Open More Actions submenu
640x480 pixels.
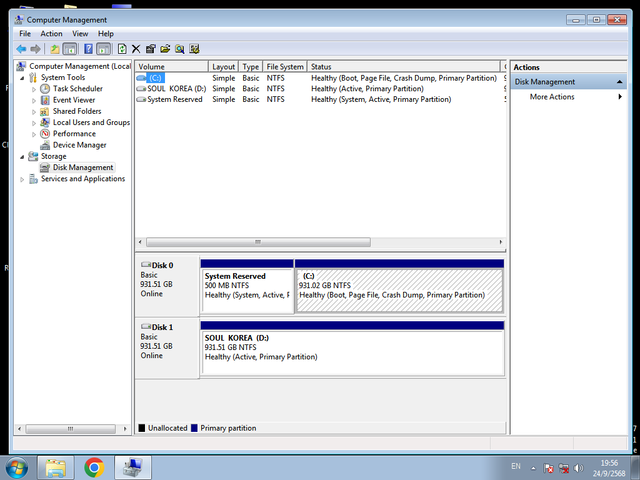[568, 97]
